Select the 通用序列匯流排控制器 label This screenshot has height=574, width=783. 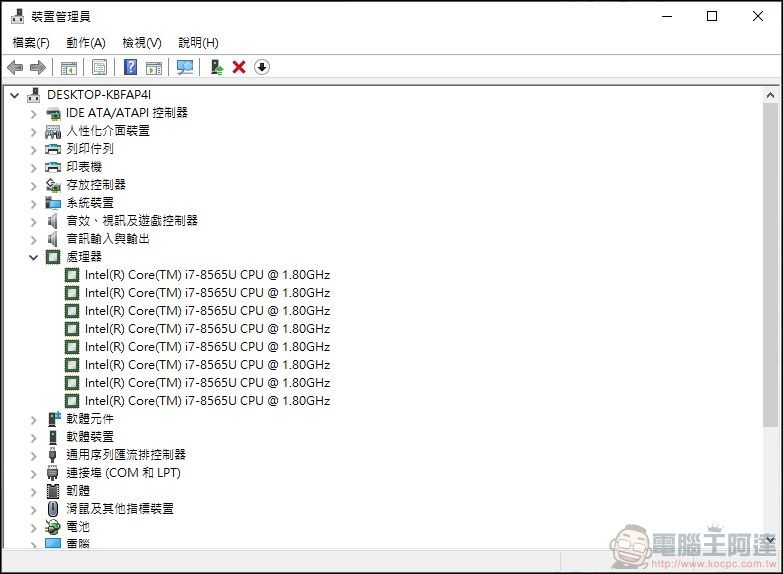pyautogui.click(x=126, y=455)
